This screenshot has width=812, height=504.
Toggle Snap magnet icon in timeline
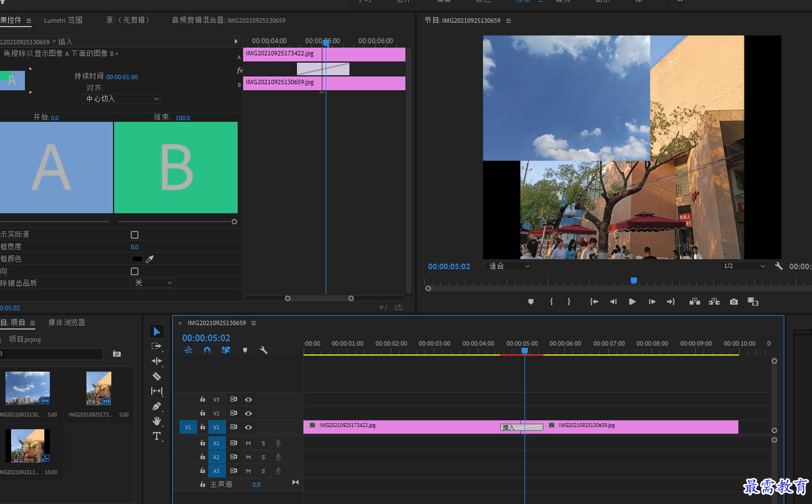(x=207, y=350)
